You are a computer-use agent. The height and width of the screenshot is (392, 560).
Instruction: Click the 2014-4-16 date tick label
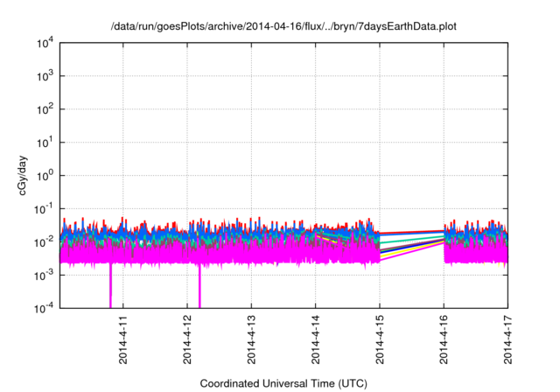tap(444, 339)
